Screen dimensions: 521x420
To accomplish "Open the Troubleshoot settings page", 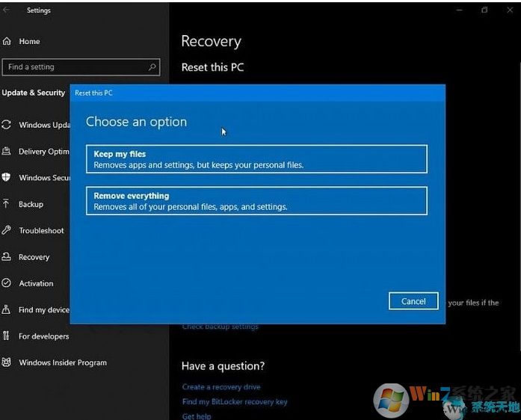I will coord(41,231).
